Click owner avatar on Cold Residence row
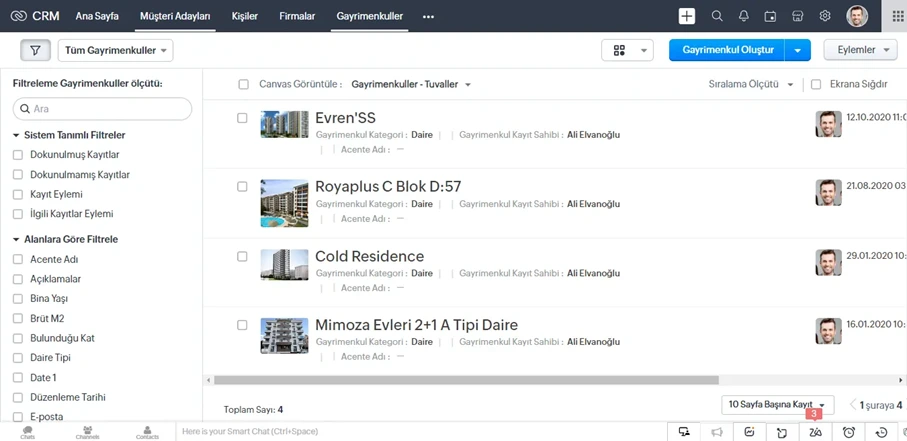Viewport: 907px width, 441px height. coord(828,262)
